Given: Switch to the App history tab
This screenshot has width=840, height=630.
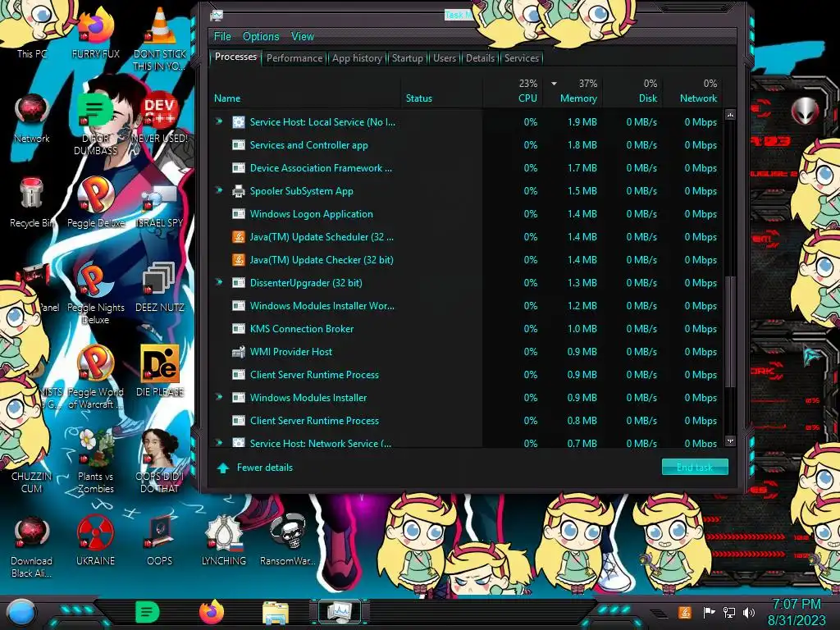Looking at the screenshot, I should (x=357, y=58).
